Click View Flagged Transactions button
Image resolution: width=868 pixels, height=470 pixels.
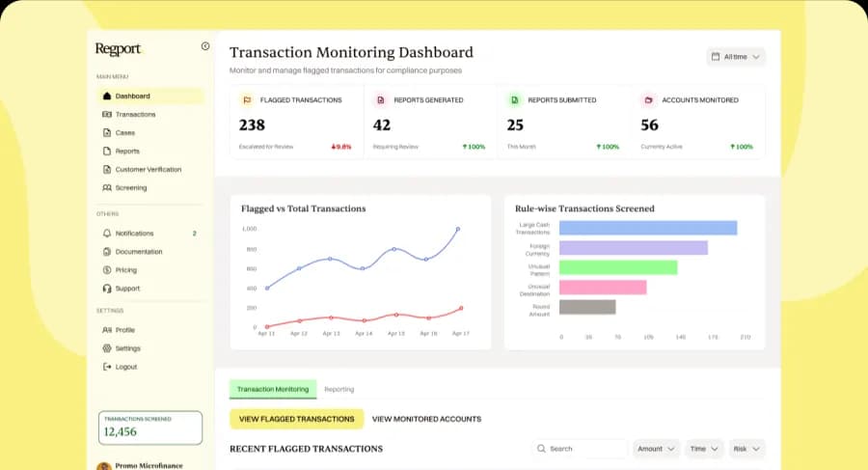297,419
